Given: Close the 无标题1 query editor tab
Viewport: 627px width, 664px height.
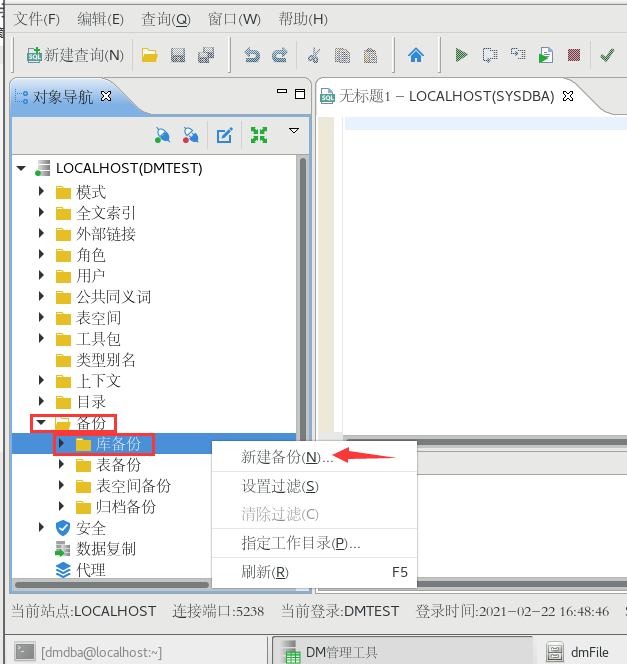Looking at the screenshot, I should 568,96.
